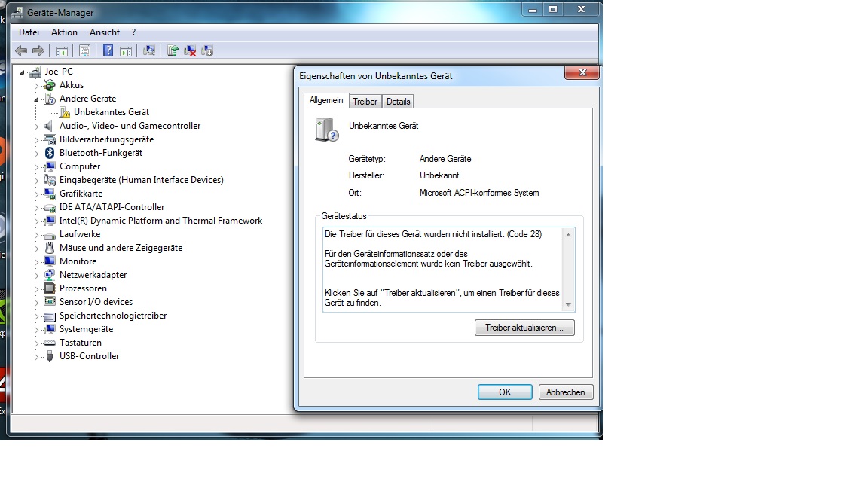The image size is (868, 488).
Task: Expand the Speichertechnologietreiber node
Action: [x=36, y=316]
